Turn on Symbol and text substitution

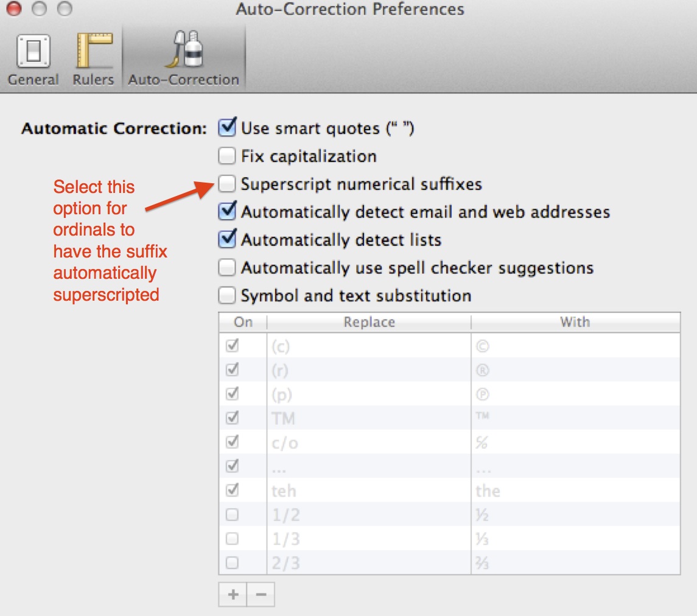226,296
